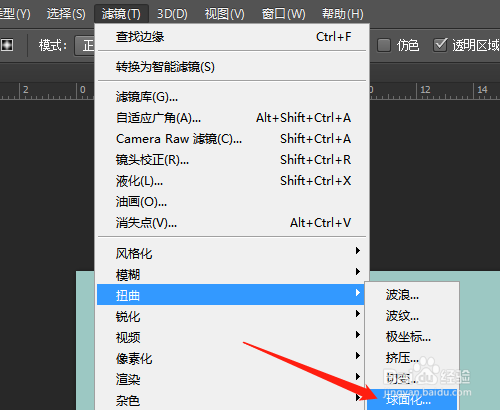Toggle the 仿色 checkbox
Viewport: 500px width, 410px height.
click(x=384, y=45)
